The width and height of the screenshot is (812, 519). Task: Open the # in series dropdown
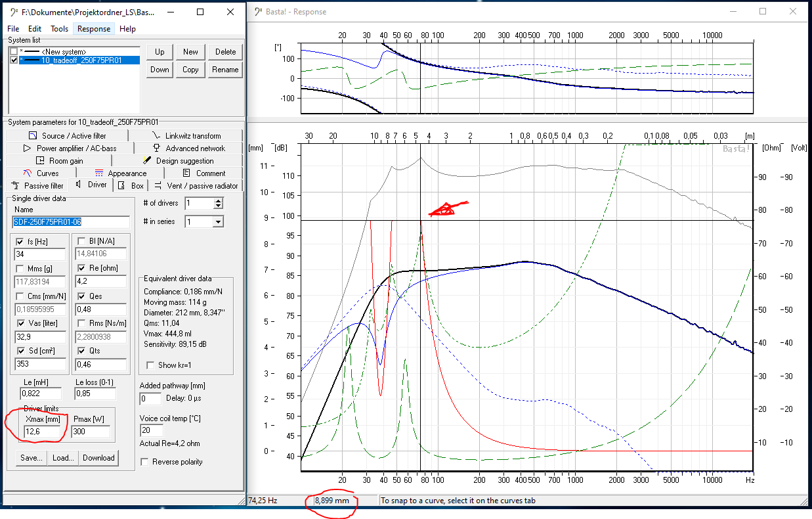click(x=218, y=222)
